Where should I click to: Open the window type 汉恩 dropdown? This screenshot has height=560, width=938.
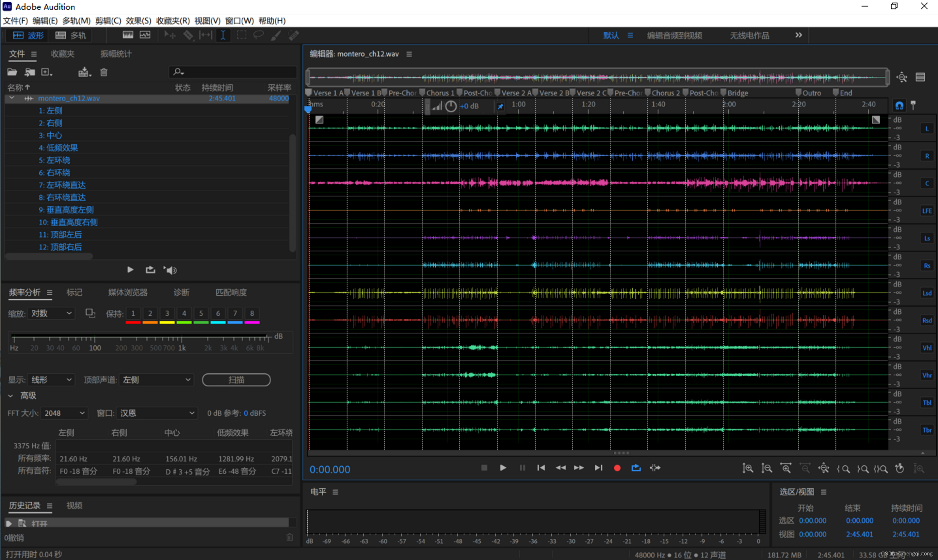pyautogui.click(x=157, y=413)
